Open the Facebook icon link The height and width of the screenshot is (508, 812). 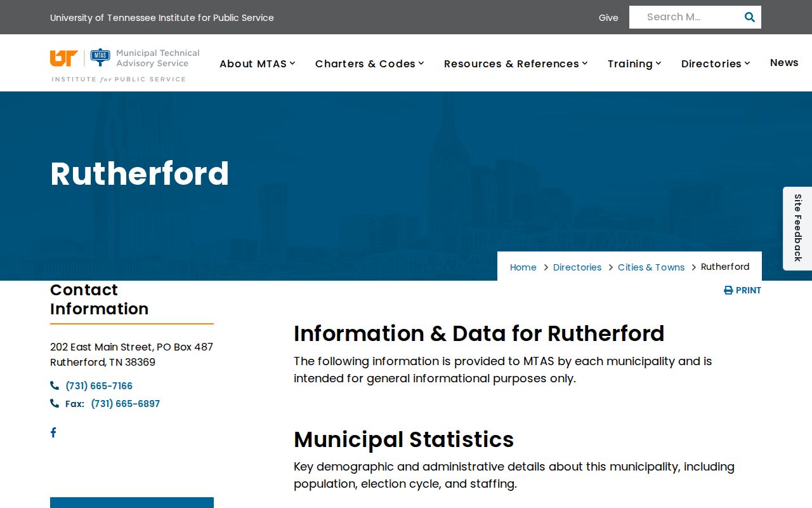(x=53, y=432)
